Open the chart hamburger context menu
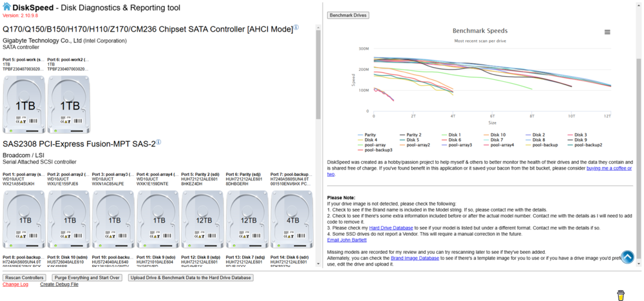644x301 pixels. [x=607, y=32]
